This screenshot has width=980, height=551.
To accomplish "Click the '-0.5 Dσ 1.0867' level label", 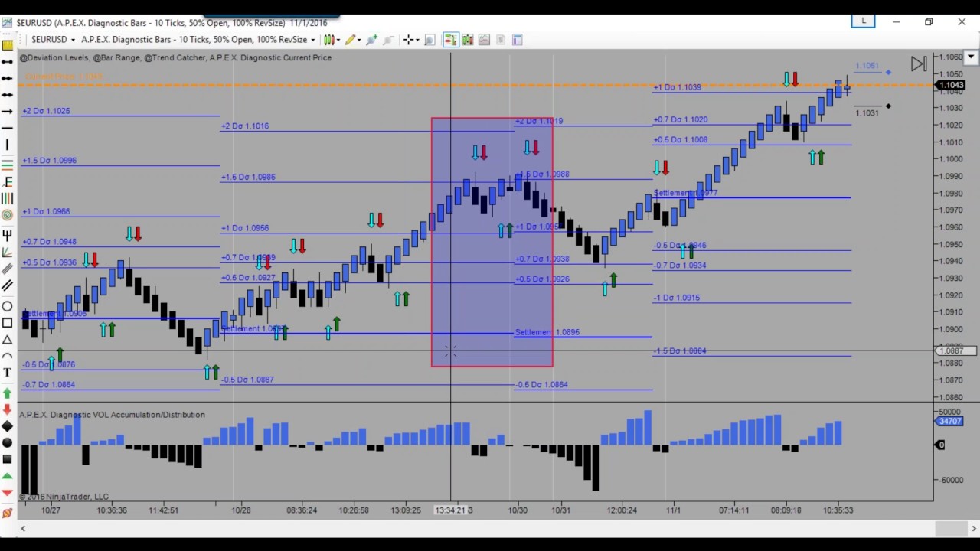I will pos(247,380).
